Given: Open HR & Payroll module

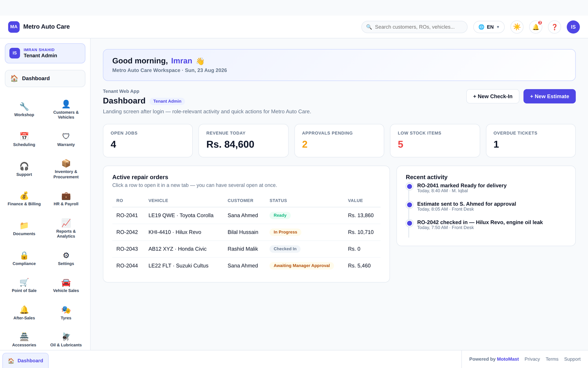Looking at the screenshot, I should click(66, 199).
